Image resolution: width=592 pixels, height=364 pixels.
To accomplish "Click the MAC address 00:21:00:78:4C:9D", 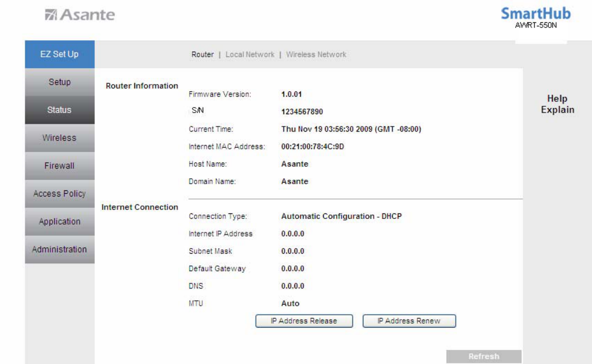I will click(313, 147).
